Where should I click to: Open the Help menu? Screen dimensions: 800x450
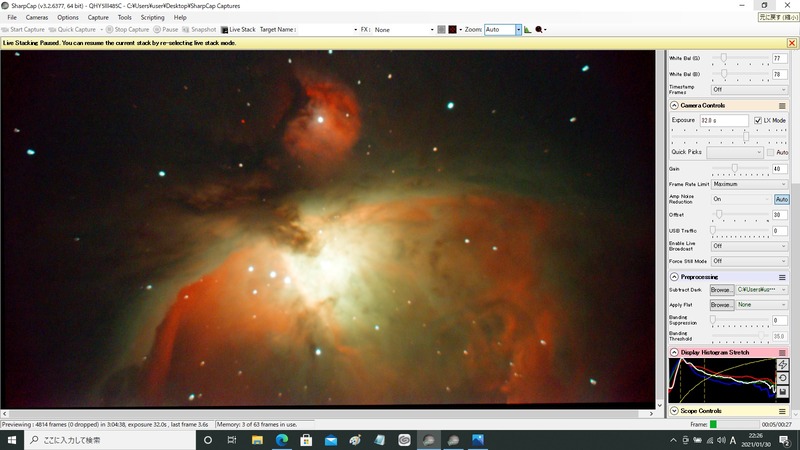180,17
